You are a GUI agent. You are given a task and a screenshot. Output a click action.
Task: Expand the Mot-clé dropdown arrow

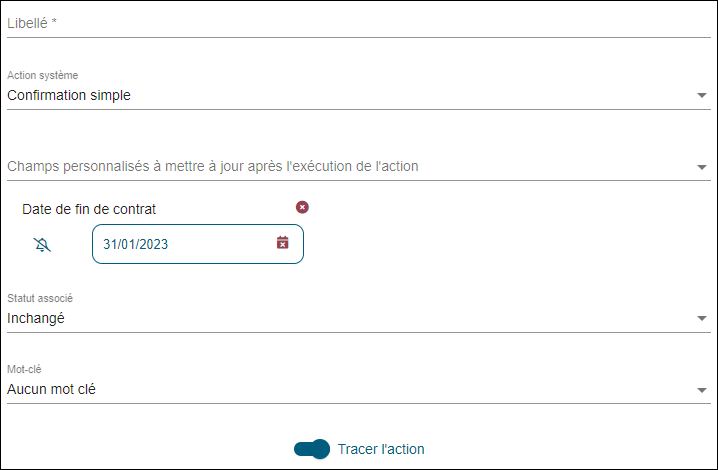tap(701, 390)
